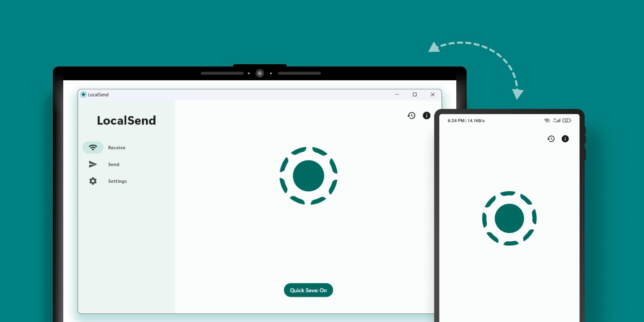Tap the phone's battery indicator

[567, 120]
